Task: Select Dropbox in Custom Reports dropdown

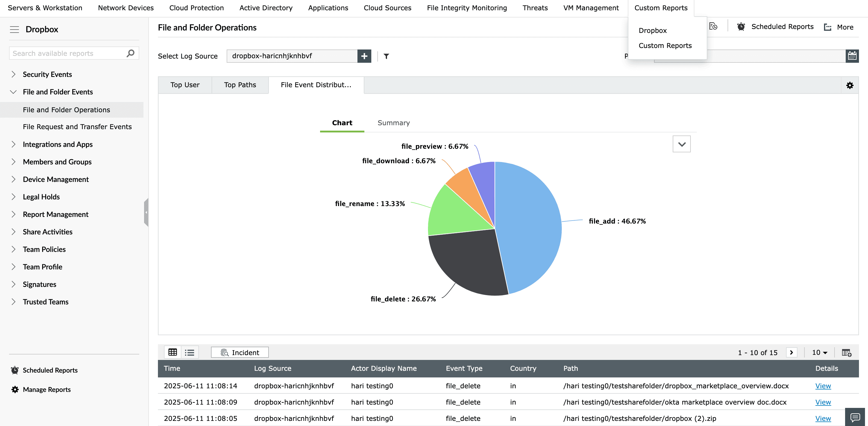Action: click(x=653, y=30)
